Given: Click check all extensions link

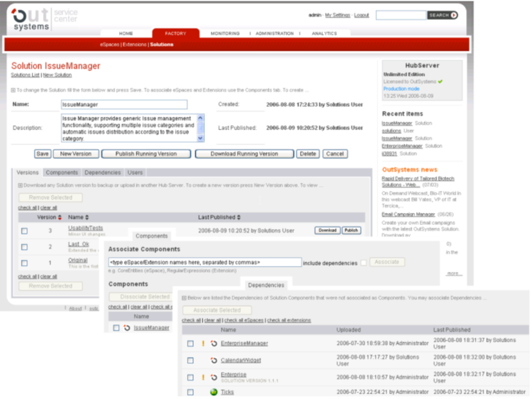Looking at the screenshot, I should (x=289, y=320).
